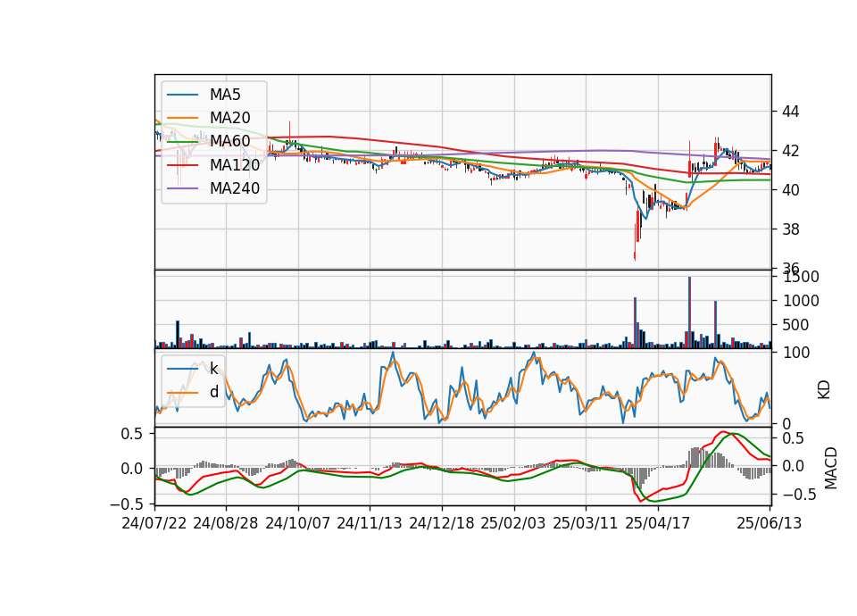This screenshot has width=857, height=616.
Task: Click the price axis value 42
Action: point(790,151)
